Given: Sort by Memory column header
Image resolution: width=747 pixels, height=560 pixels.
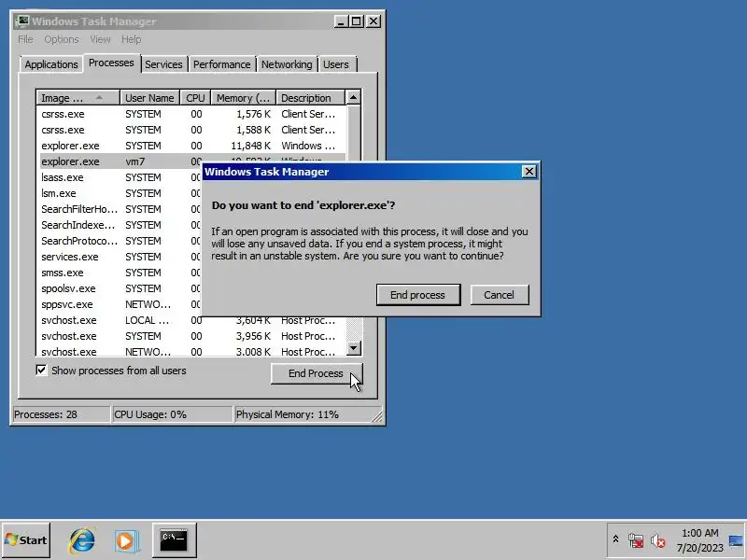Looking at the screenshot, I should [244, 98].
